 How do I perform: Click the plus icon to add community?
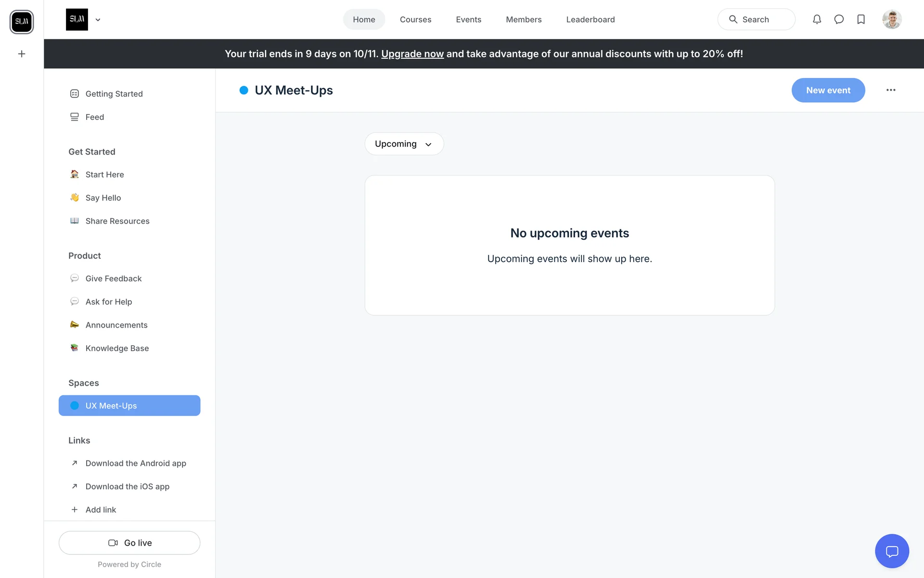tap(22, 54)
